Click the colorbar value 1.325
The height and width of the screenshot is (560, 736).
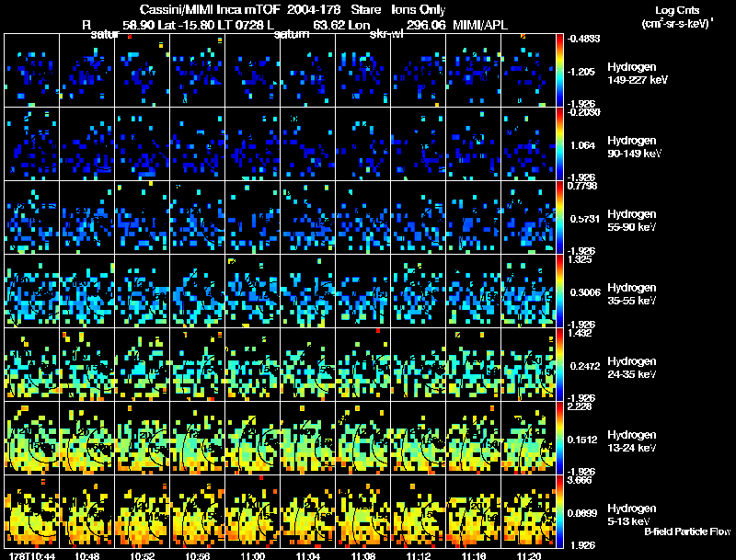[580, 260]
